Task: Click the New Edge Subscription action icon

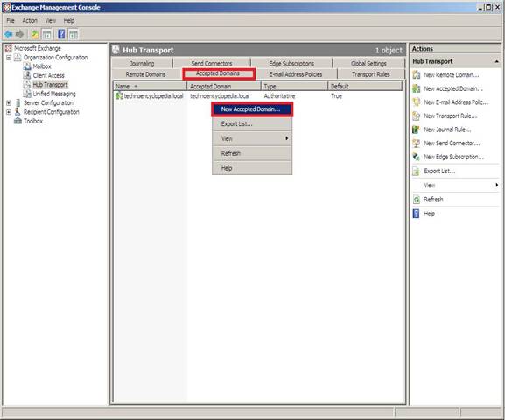Action: [416, 157]
